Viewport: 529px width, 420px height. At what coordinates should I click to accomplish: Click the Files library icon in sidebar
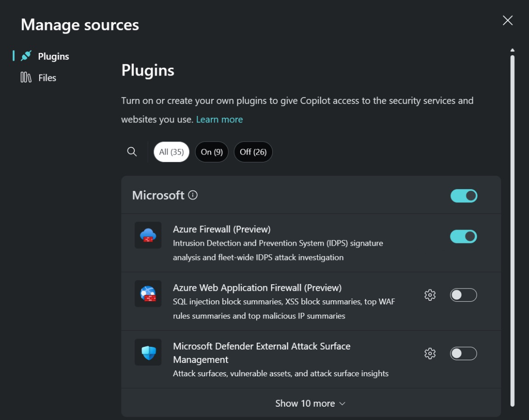[26, 77]
